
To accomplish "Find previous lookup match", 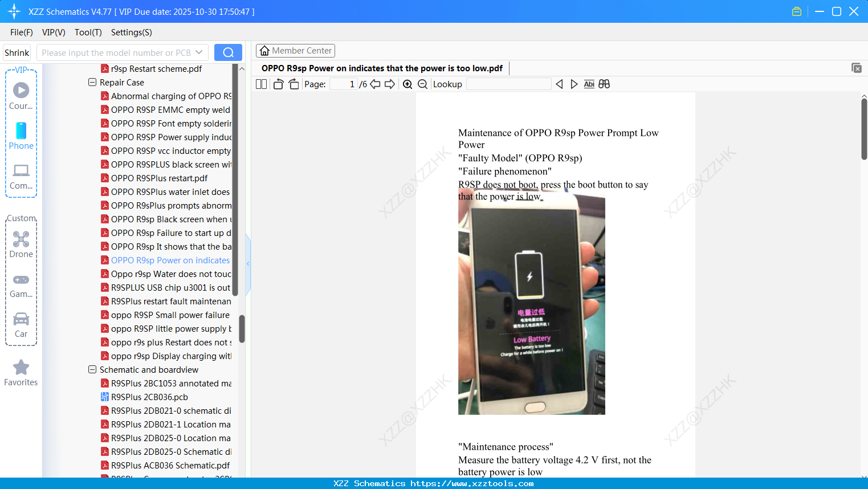I will pyautogui.click(x=559, y=84).
